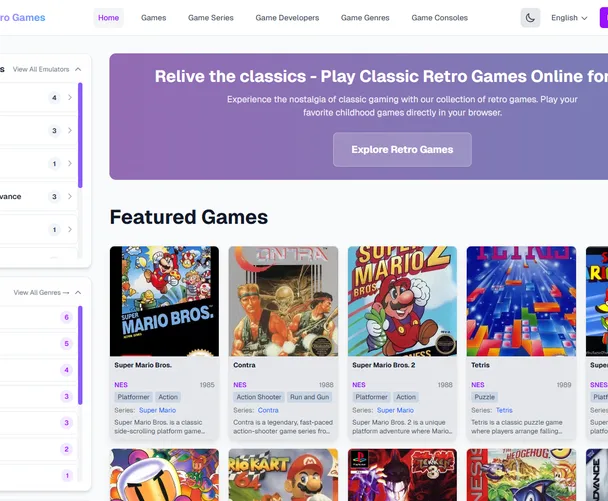Click Super Mario series link under Super Mario Bros.
This screenshot has width=608, height=501.
coord(157,410)
